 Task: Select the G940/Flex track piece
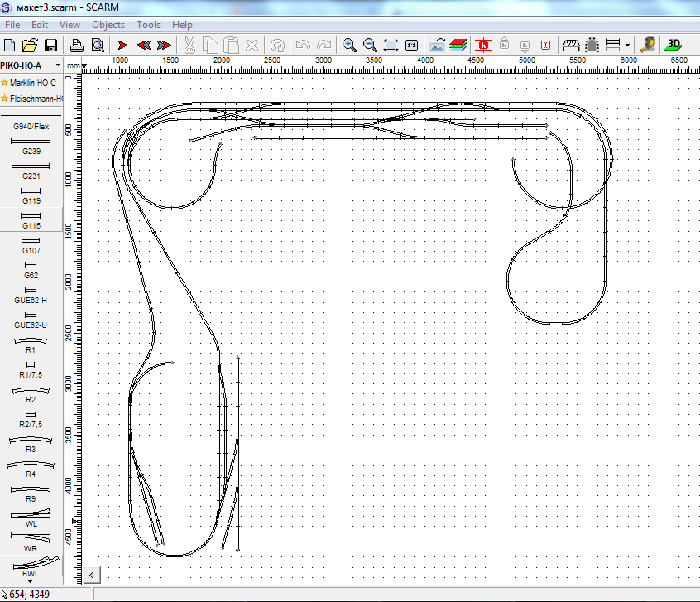pyautogui.click(x=31, y=122)
